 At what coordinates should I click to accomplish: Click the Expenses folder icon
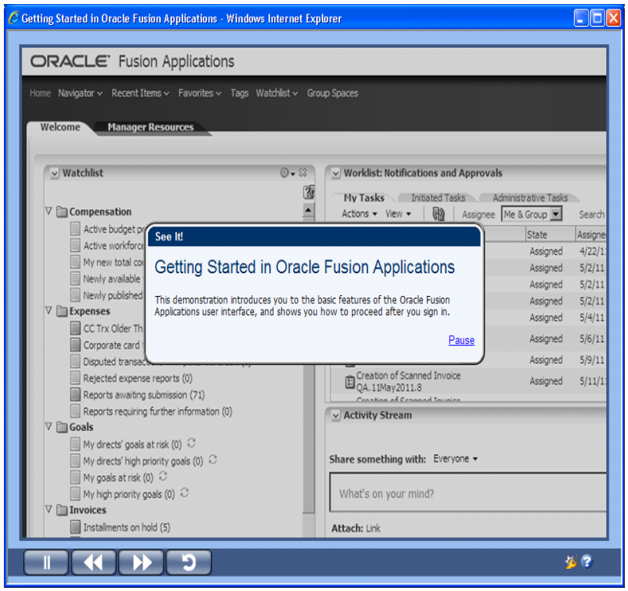62,311
